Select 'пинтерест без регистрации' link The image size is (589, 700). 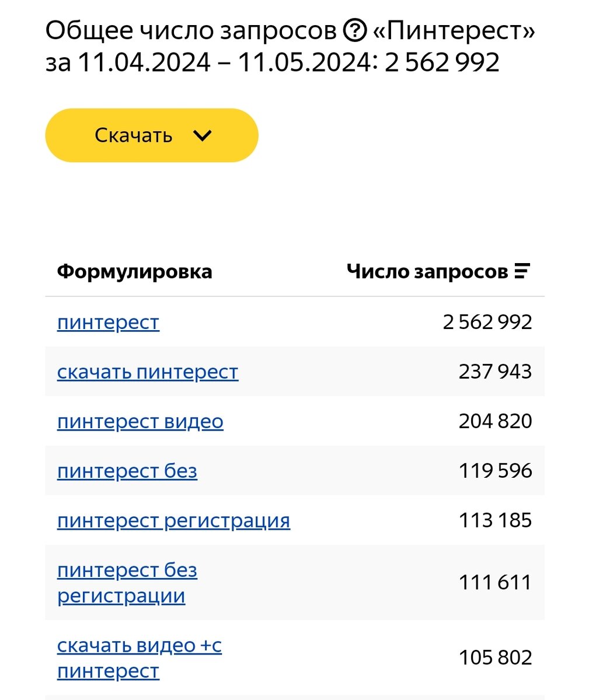(127, 583)
